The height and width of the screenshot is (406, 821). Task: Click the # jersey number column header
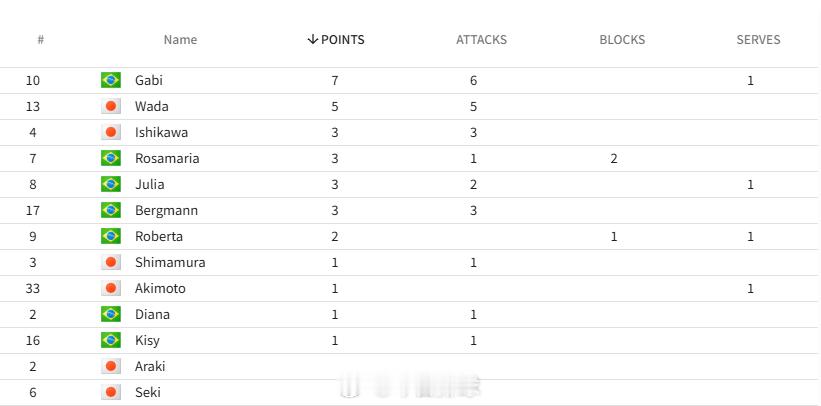[x=40, y=40]
